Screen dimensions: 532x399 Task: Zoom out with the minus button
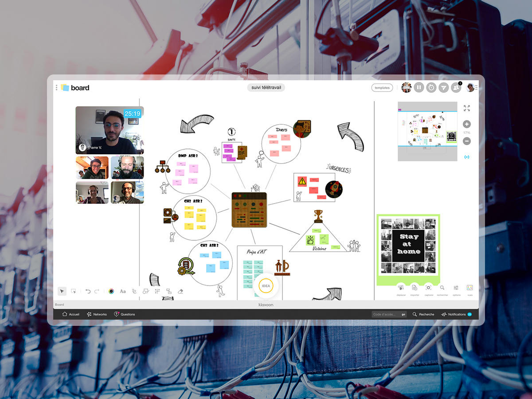[x=467, y=141]
